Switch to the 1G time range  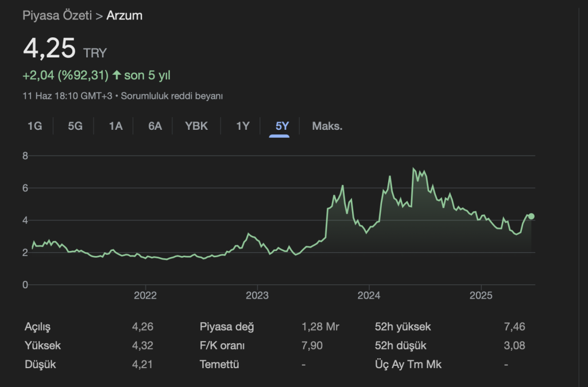[35, 126]
